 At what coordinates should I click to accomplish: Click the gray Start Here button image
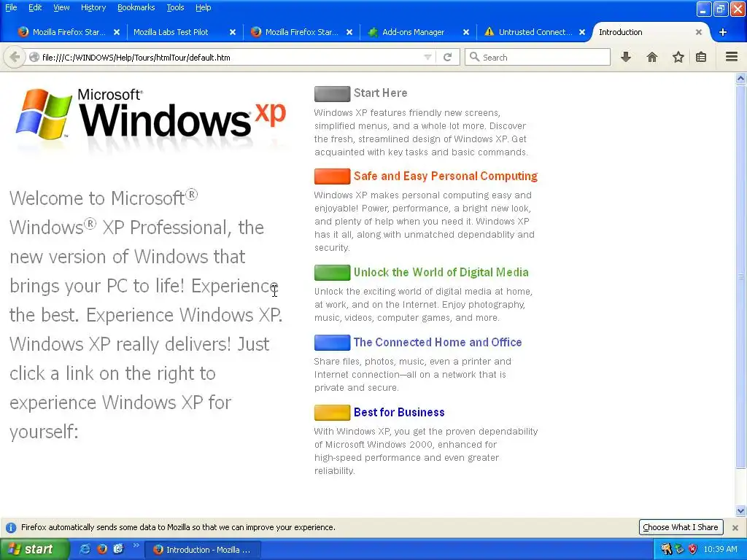332,94
